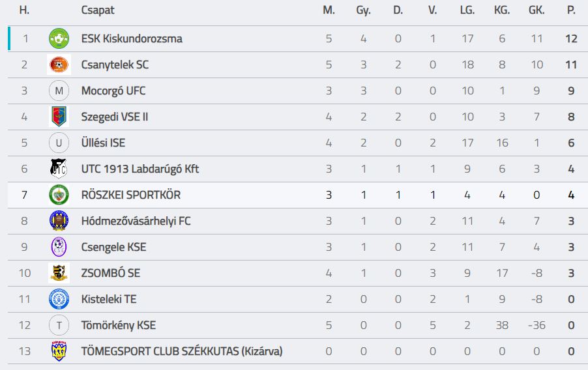The image size is (588, 370).
Task: Click the UTC 1913 club logo
Action: [x=59, y=169]
